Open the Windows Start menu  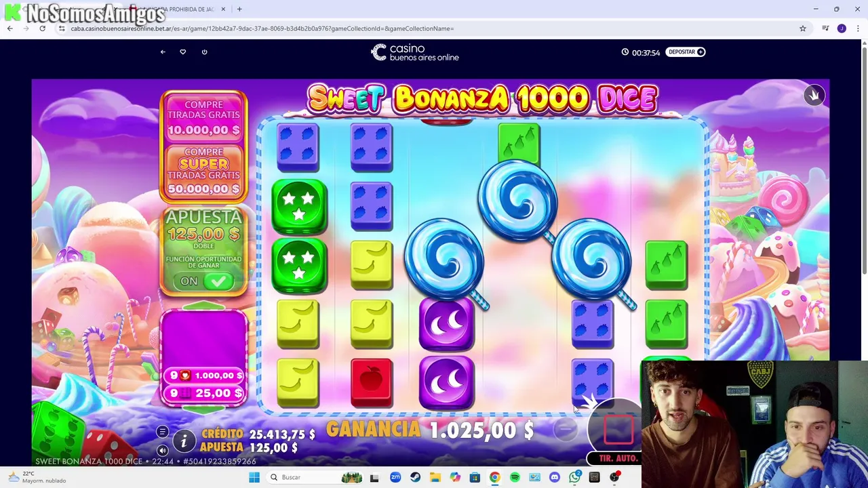click(x=254, y=477)
